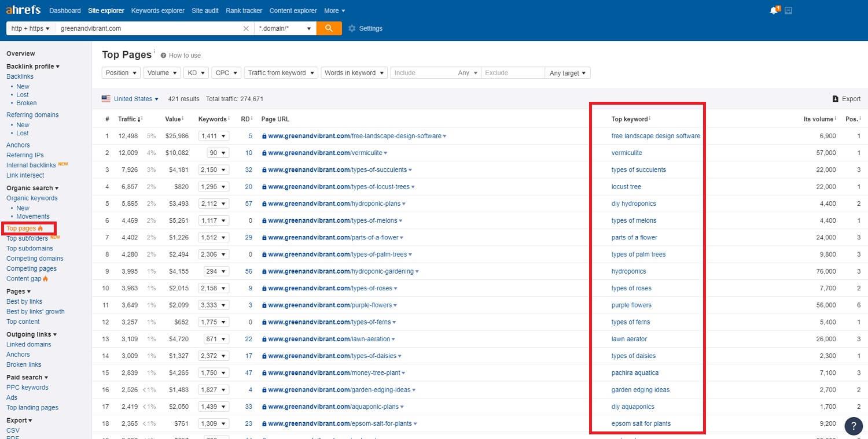Open the CPC filter dropdown
868x439 pixels.
pos(226,73)
